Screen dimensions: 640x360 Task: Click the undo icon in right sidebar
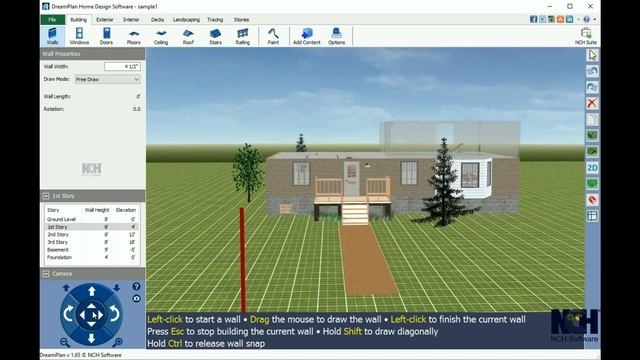[592, 71]
